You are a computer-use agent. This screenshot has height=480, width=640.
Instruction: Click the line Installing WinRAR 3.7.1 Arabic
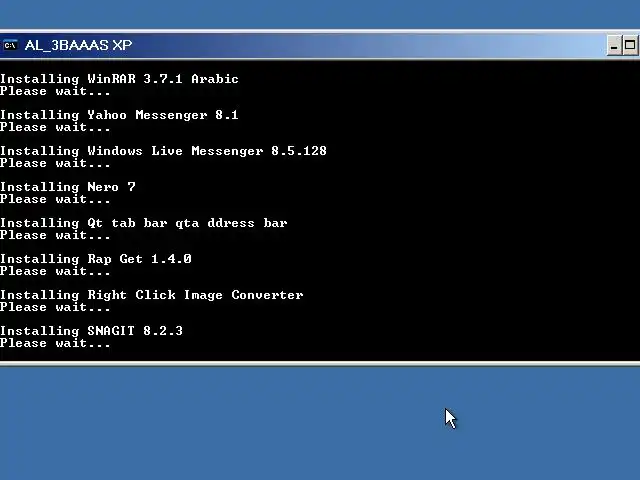coord(119,78)
